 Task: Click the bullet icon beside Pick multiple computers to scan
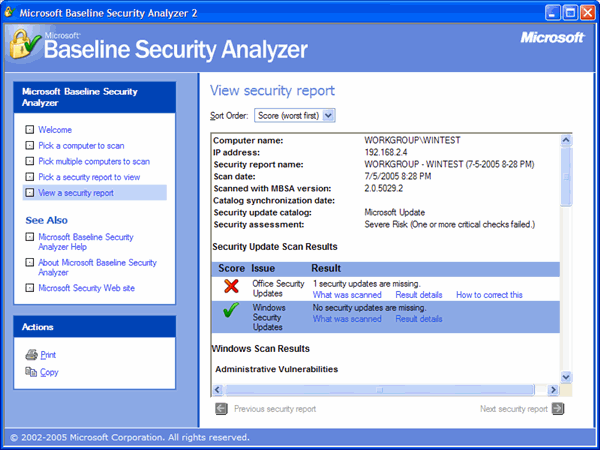(x=29, y=161)
